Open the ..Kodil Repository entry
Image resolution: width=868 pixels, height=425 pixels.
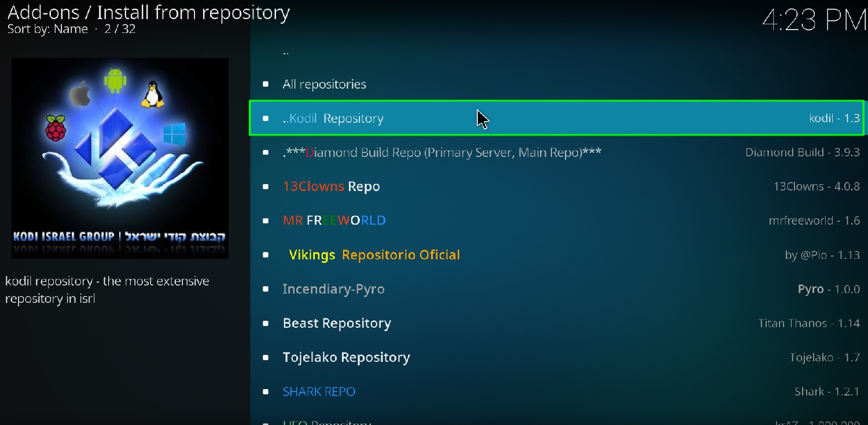[x=557, y=118]
